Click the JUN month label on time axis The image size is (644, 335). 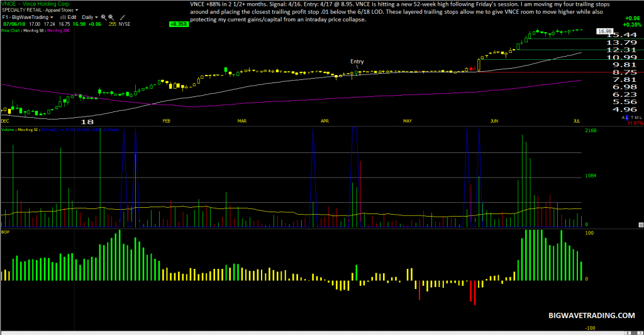pyautogui.click(x=494, y=121)
